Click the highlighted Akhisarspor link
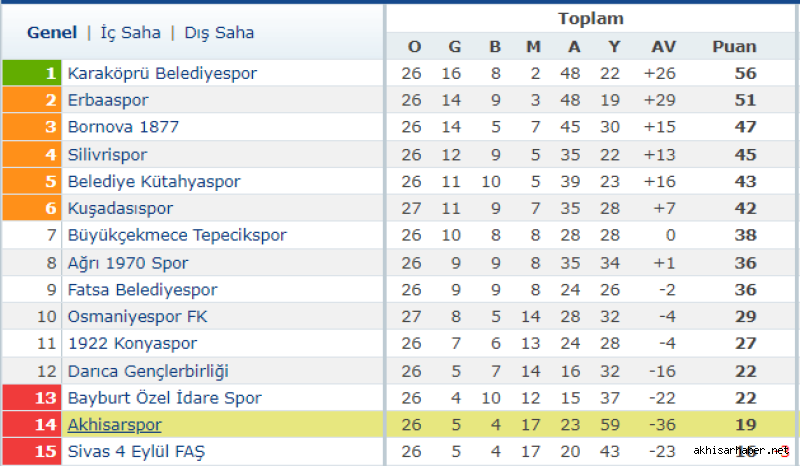Image resolution: width=800 pixels, height=466 pixels. coord(115,425)
